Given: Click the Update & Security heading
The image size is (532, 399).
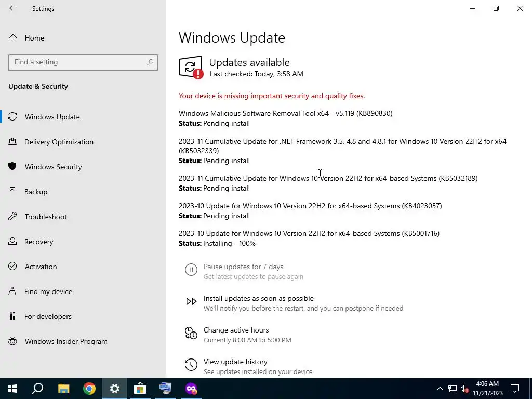Looking at the screenshot, I should [x=38, y=86].
